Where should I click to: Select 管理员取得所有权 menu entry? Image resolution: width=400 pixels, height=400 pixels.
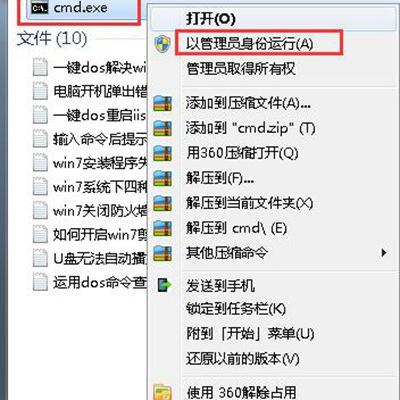241,69
